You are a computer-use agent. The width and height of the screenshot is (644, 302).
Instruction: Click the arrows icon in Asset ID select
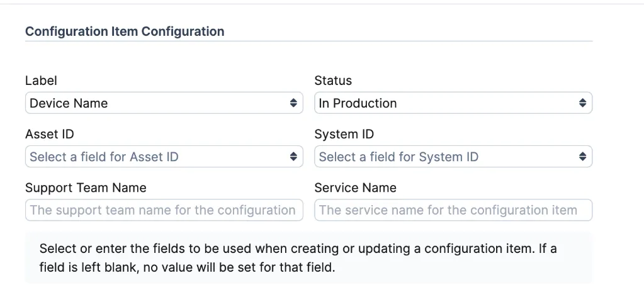point(293,157)
